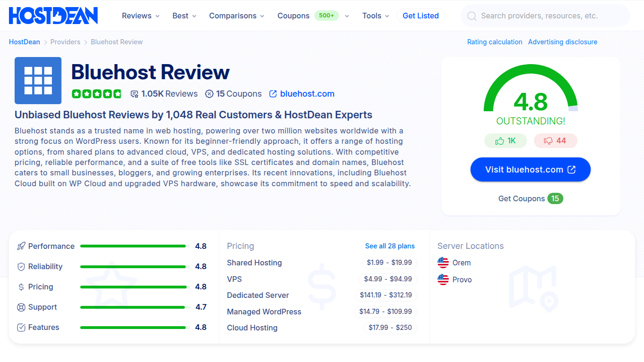Click the Bluehost Review breadcrumb text
Viewport: 644px width, 362px height.
(x=116, y=42)
